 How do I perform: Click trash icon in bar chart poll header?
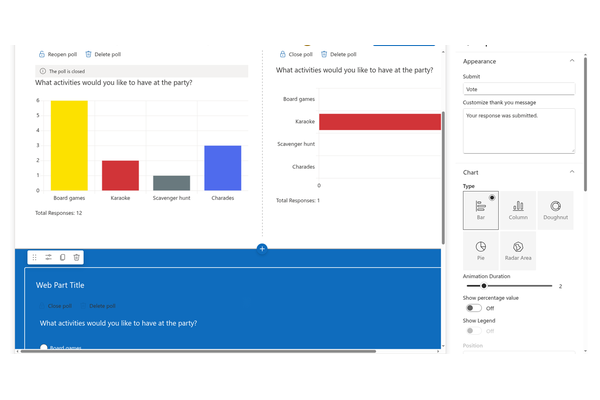point(324,54)
